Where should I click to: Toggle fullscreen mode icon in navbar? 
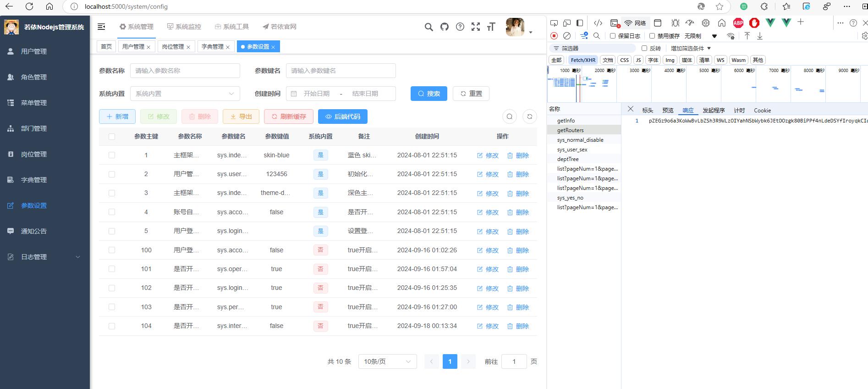click(x=476, y=27)
